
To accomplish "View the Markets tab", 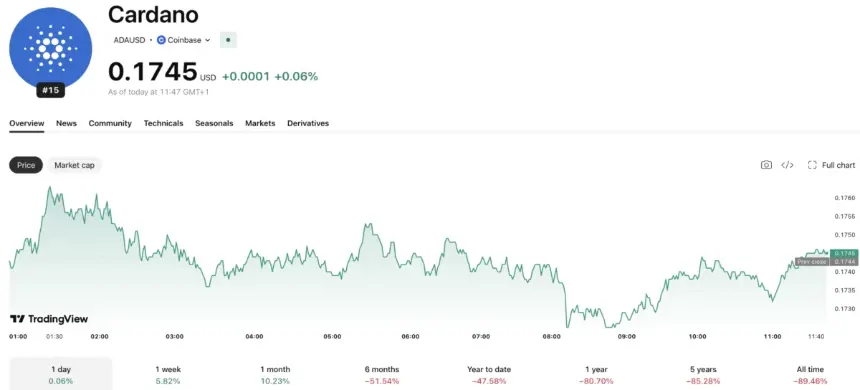I will pos(260,123).
